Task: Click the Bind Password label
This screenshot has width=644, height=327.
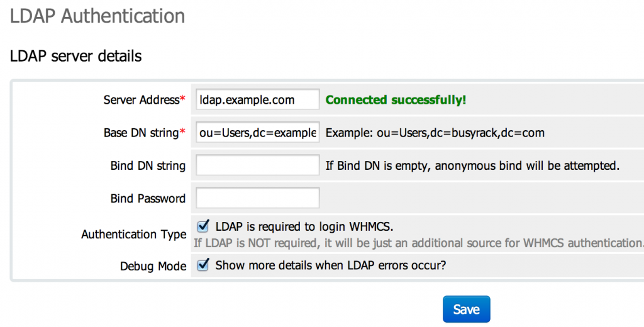Action: [148, 199]
